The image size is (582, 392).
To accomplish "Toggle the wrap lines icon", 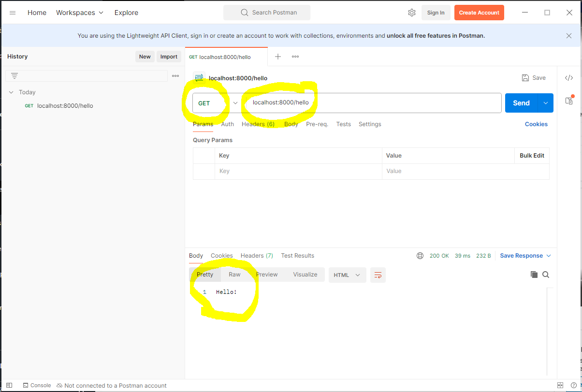I will 378,275.
